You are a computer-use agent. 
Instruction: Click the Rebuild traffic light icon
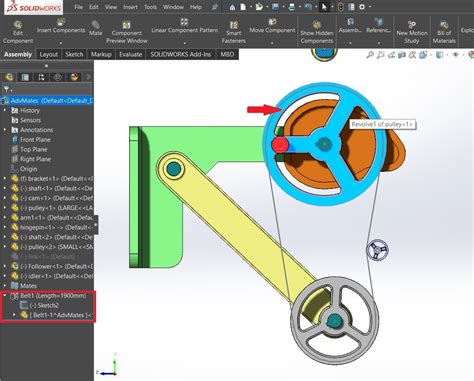click(x=340, y=7)
